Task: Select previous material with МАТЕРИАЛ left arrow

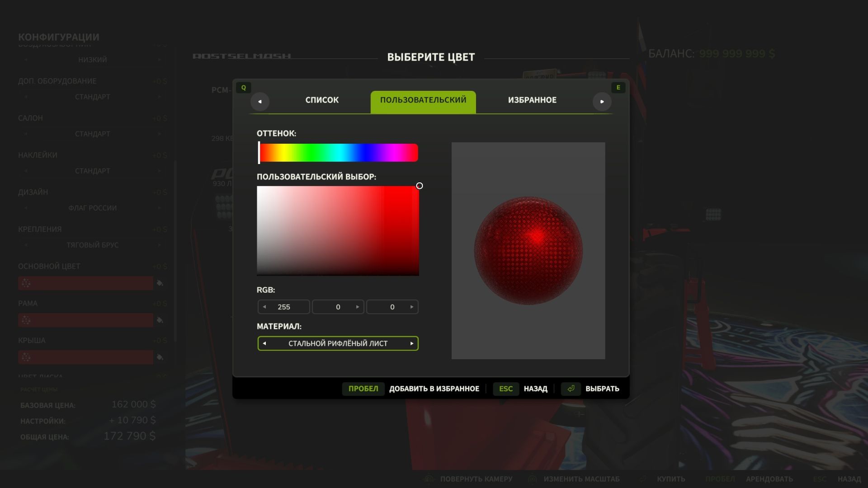Action: [x=264, y=343]
